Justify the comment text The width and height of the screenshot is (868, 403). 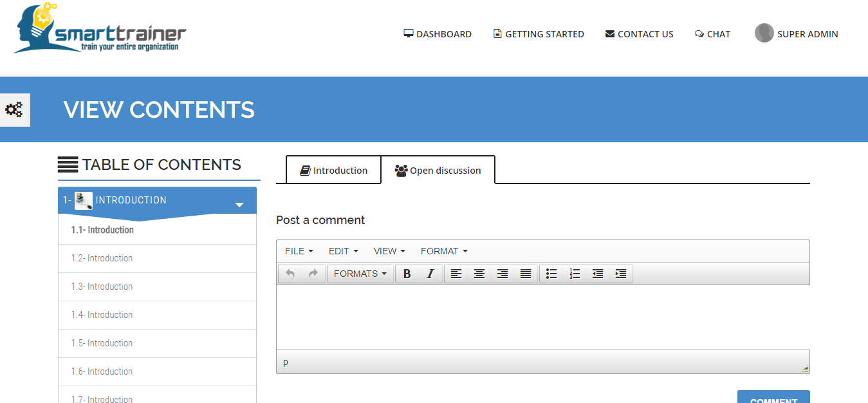click(x=526, y=274)
